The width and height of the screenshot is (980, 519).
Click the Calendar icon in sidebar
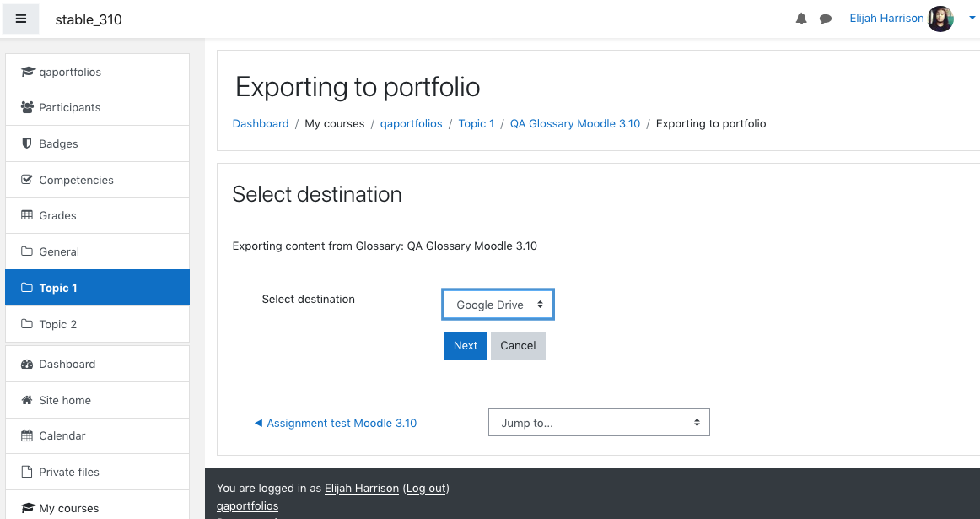pyautogui.click(x=27, y=435)
